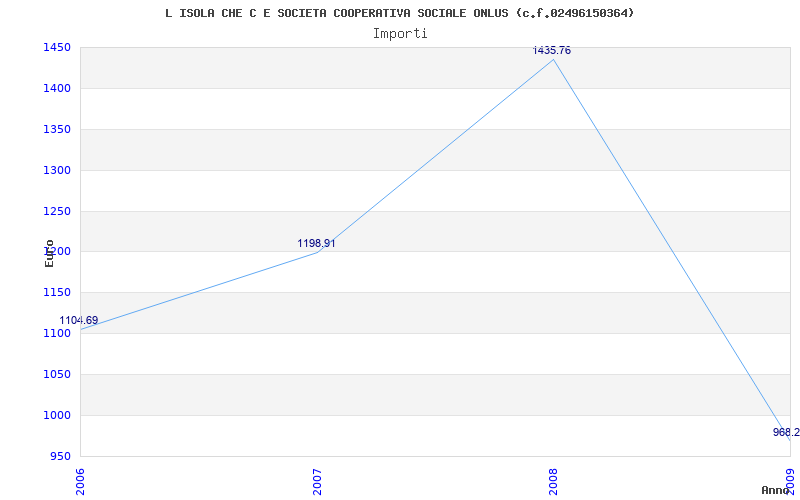Screen dimensions: 800x500
Task: Select the 2009 x-axis label
Action: click(790, 482)
